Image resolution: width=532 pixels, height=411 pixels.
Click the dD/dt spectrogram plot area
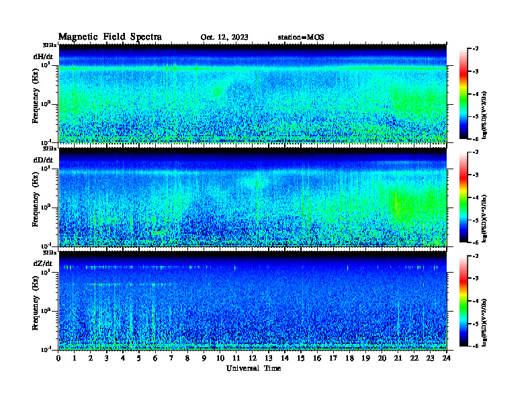coord(253,197)
